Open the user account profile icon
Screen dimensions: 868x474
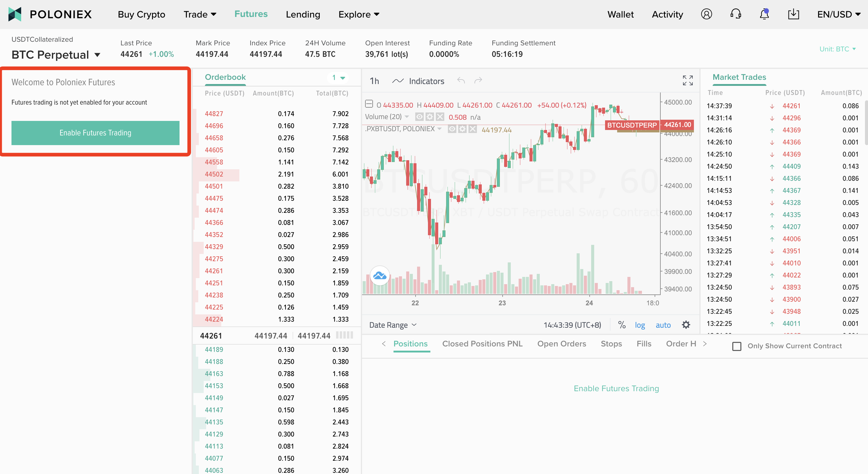click(x=706, y=14)
